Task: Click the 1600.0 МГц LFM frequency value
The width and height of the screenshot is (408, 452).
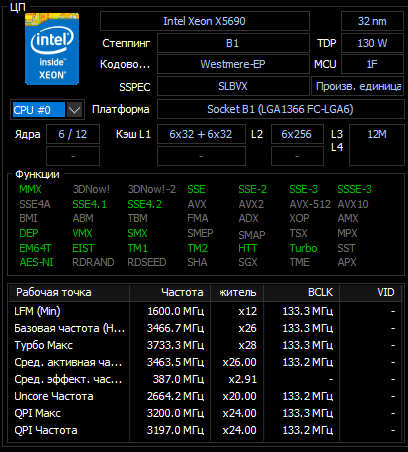Action: coord(175,311)
